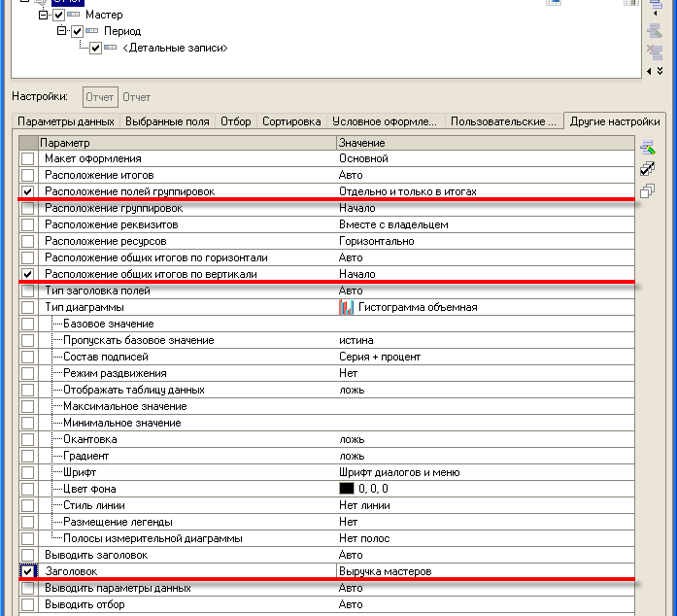677x616 pixels.
Task: Click the Параметр column header
Action: [x=186, y=143]
